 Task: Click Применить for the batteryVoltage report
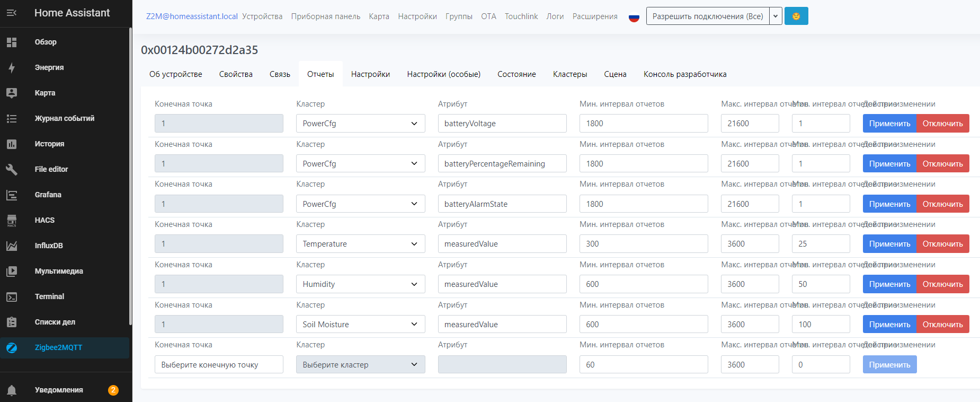pyautogui.click(x=889, y=124)
